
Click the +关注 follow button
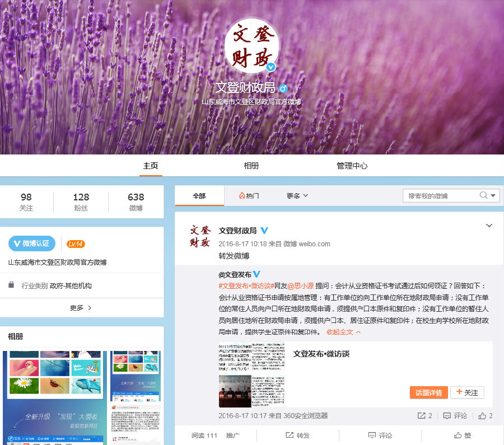[467, 392]
